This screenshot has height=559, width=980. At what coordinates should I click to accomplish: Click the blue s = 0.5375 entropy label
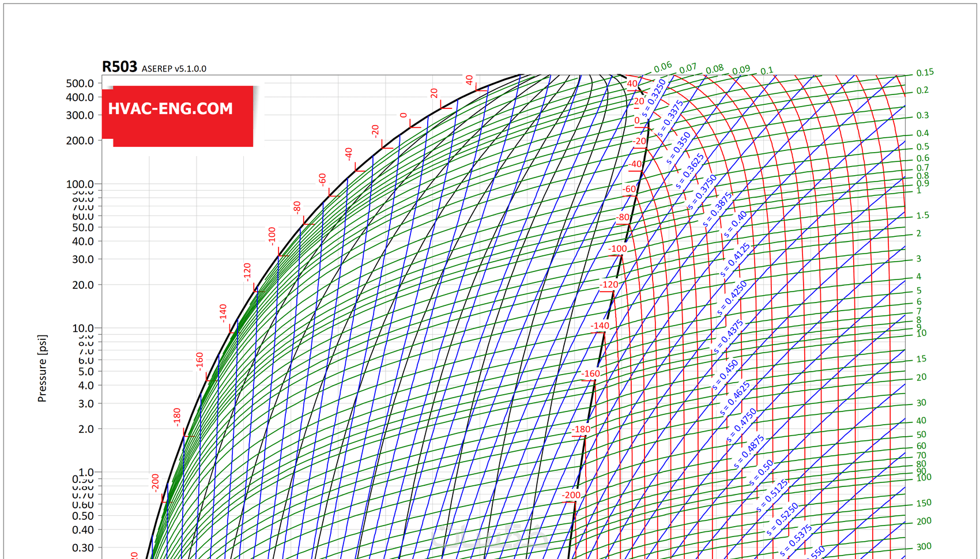click(x=796, y=540)
